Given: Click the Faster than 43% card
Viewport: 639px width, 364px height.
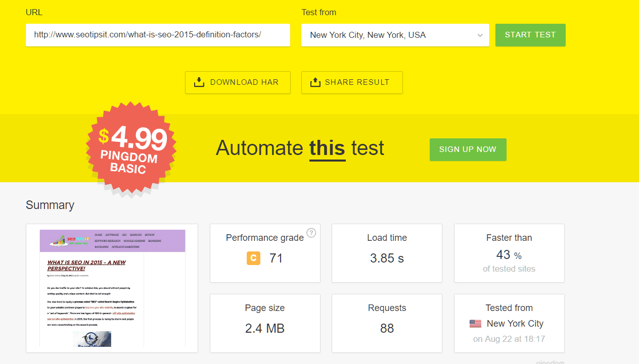Looking at the screenshot, I should coord(509,253).
